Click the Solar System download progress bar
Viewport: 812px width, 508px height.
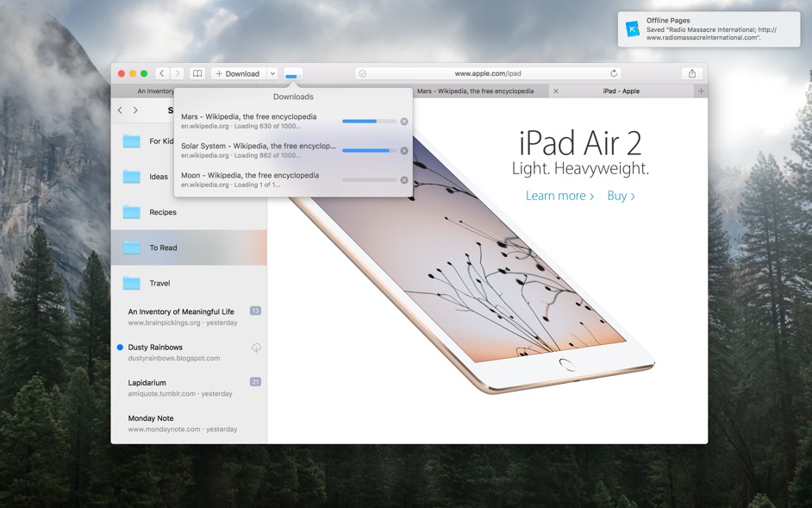point(369,151)
